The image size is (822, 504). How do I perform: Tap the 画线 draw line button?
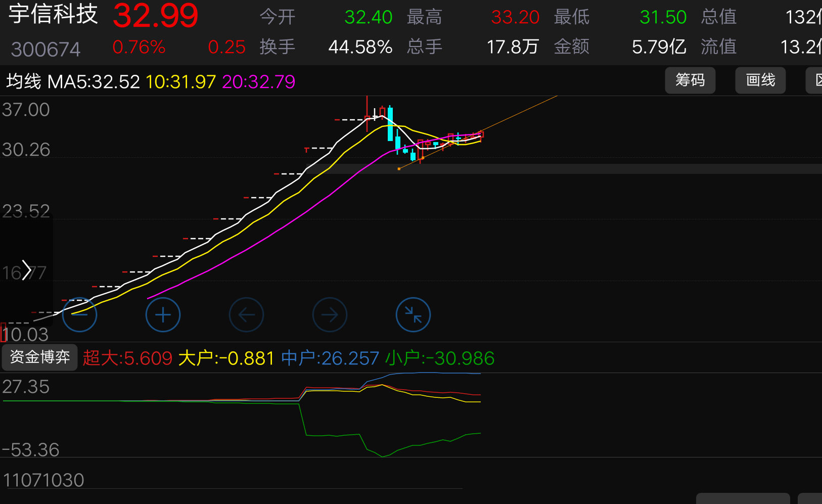760,80
